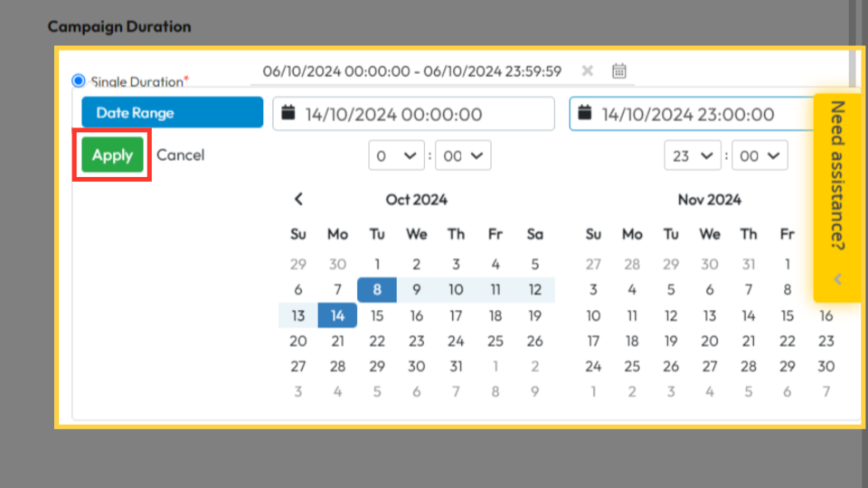
Task: Open the start minute dropdown showing 00
Action: click(x=463, y=155)
